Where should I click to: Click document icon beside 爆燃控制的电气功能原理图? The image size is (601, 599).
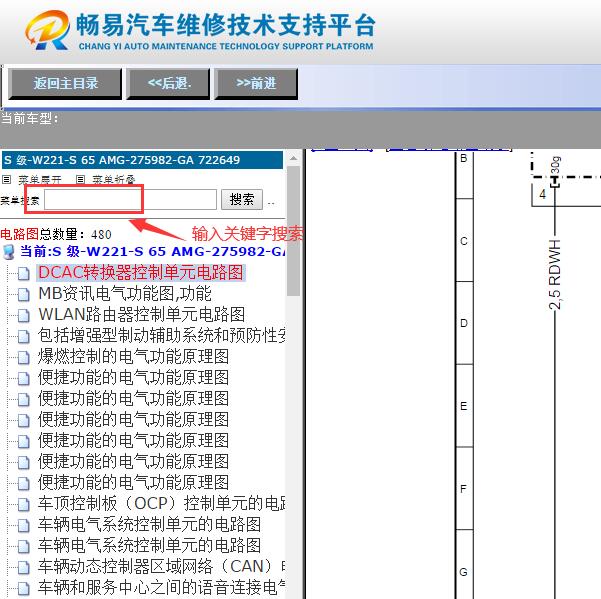pyautogui.click(x=24, y=358)
